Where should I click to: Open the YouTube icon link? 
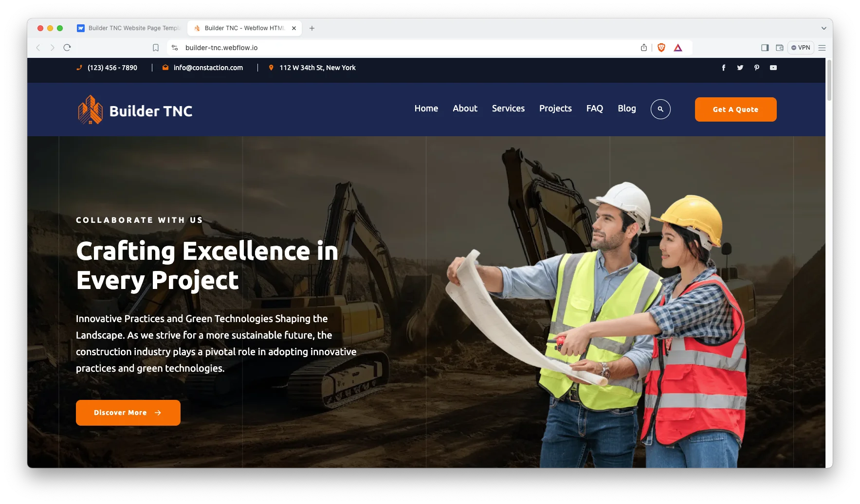pos(773,68)
